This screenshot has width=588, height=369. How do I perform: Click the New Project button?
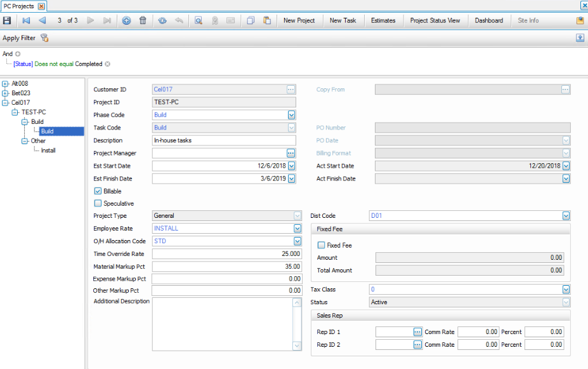tap(299, 20)
